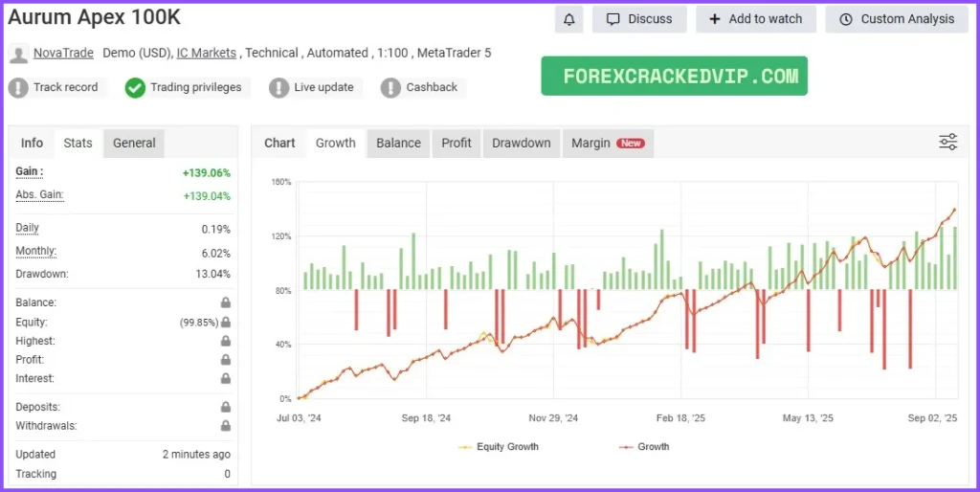Click the NovaTrade user avatar icon
Screen dimensions: 980x492
pos(18,54)
